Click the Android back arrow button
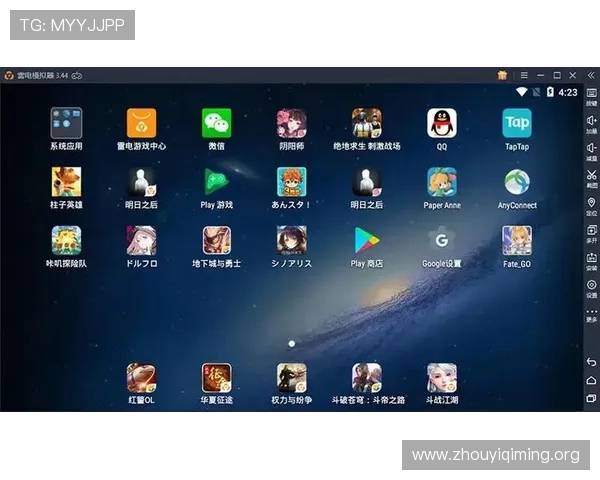The image size is (600, 480). 591,362
